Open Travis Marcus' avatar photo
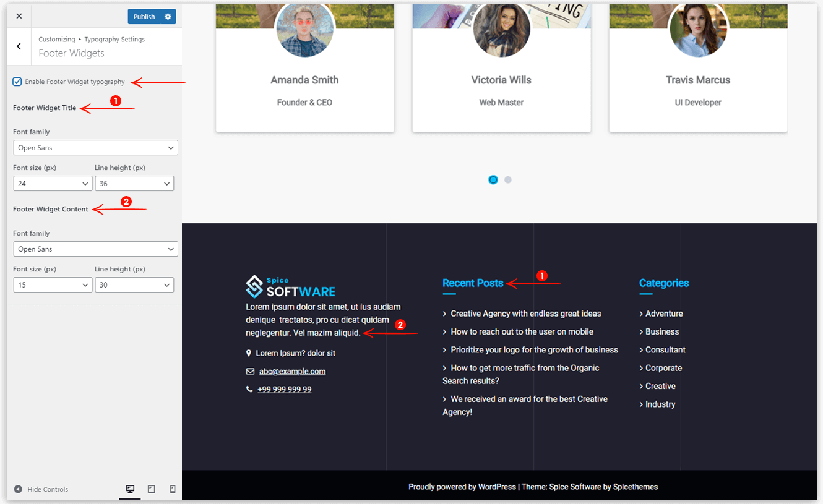 pos(699,28)
